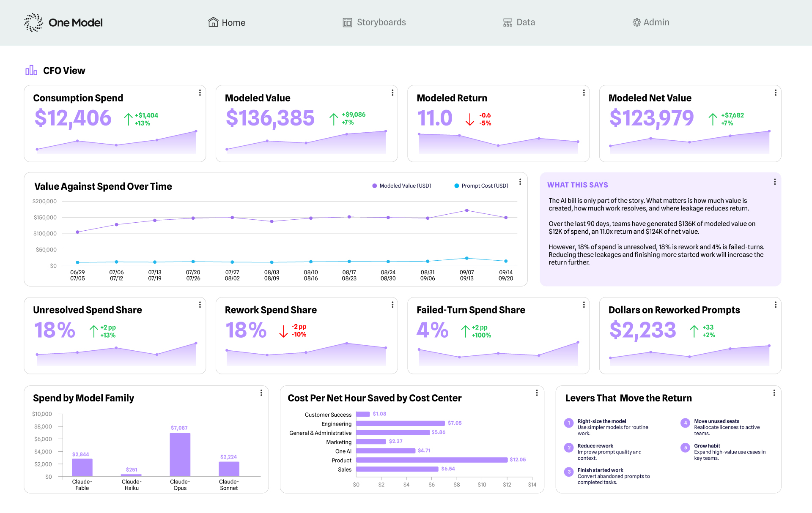The width and height of the screenshot is (812, 513).
Task: Click the Sales cost center bar
Action: (x=397, y=469)
